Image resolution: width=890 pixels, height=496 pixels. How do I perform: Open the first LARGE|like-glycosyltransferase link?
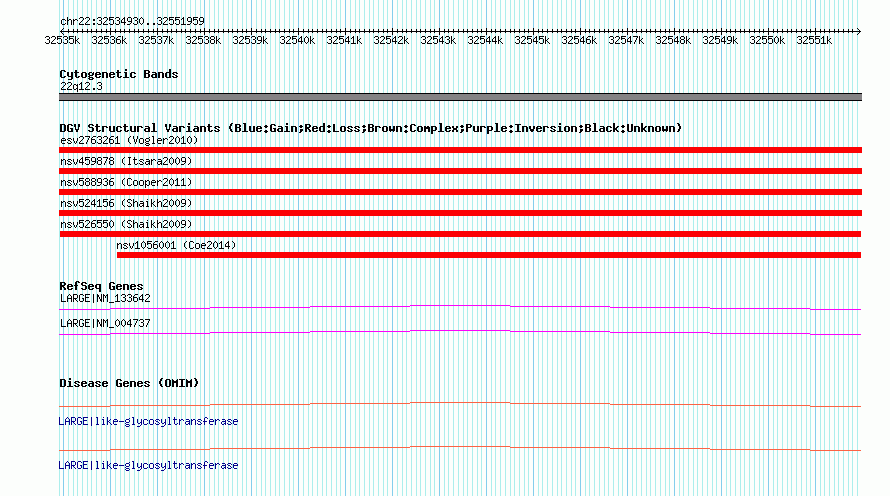pyautogui.click(x=148, y=421)
